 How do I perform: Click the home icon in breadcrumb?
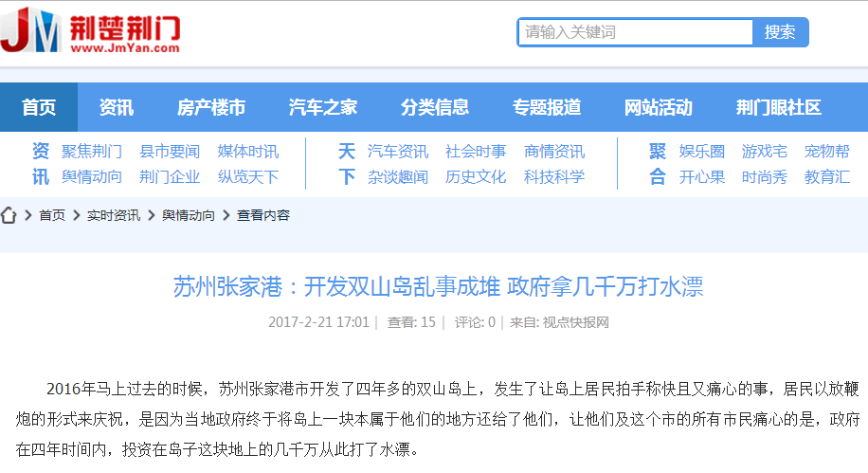tap(9, 215)
